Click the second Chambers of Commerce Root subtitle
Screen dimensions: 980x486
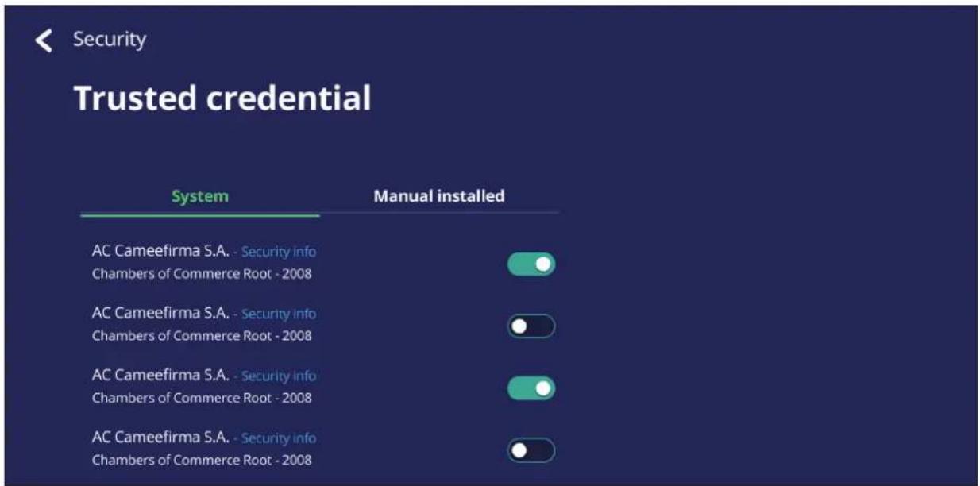(202, 336)
